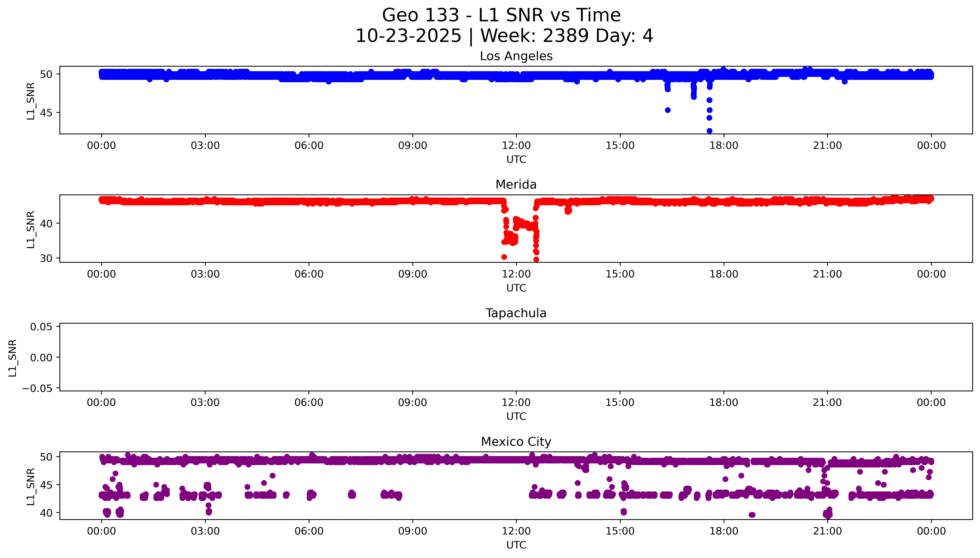Viewport: 980px width, 558px height.
Task: Click the lowest blue outlier point in Los Angeles
Action: (709, 131)
